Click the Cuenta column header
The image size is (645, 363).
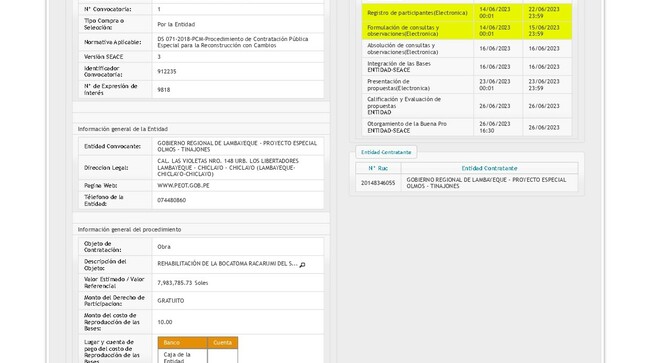(x=222, y=342)
